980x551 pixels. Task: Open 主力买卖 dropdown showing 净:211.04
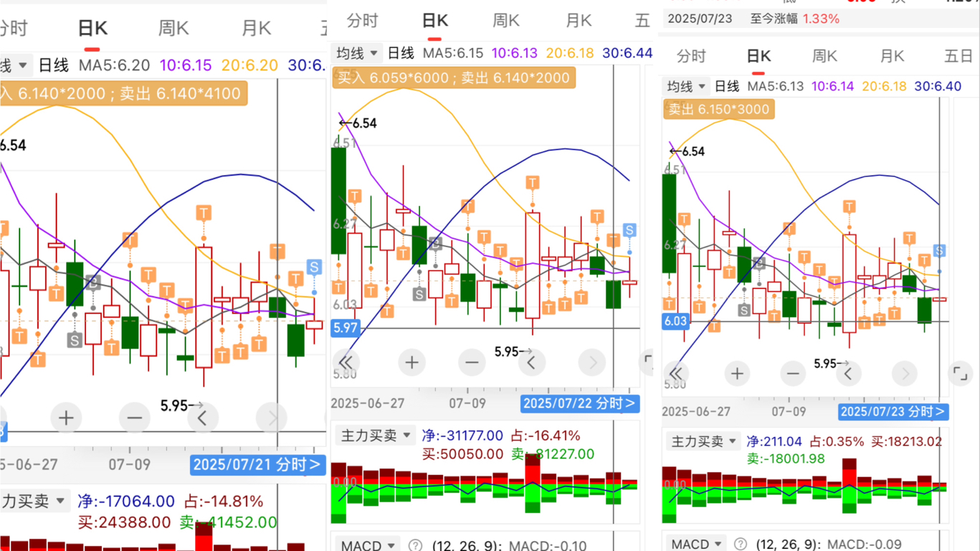(x=703, y=441)
